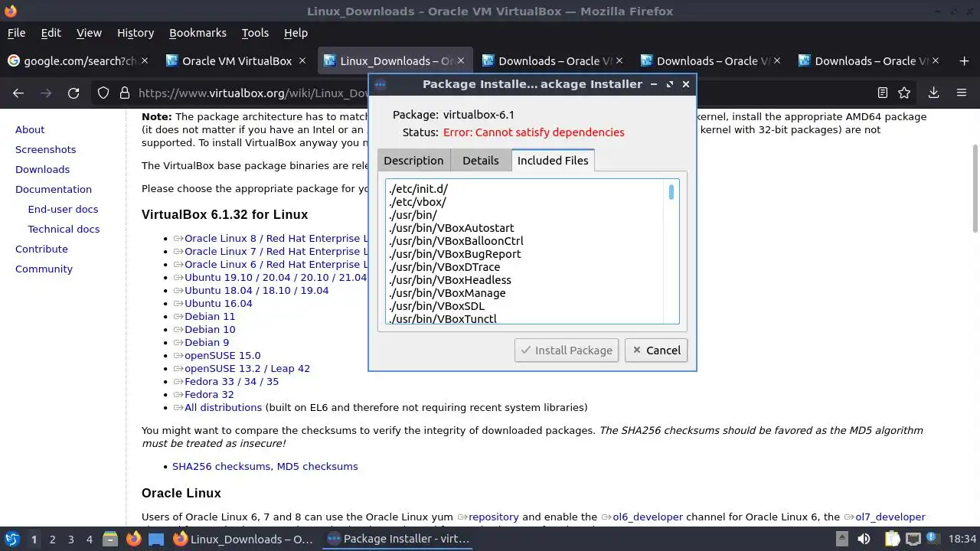Open the Community sidebar link
The width and height of the screenshot is (980, 551).
click(x=44, y=269)
